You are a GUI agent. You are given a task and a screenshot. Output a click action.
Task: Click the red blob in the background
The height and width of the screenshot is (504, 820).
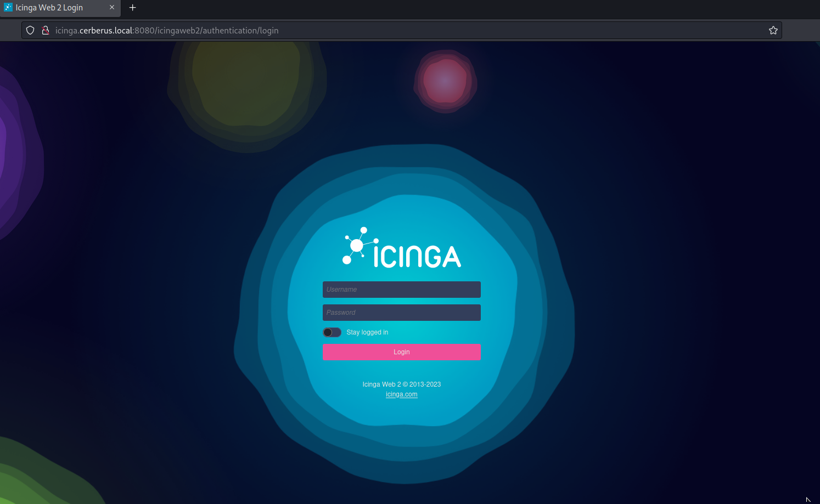(x=445, y=81)
